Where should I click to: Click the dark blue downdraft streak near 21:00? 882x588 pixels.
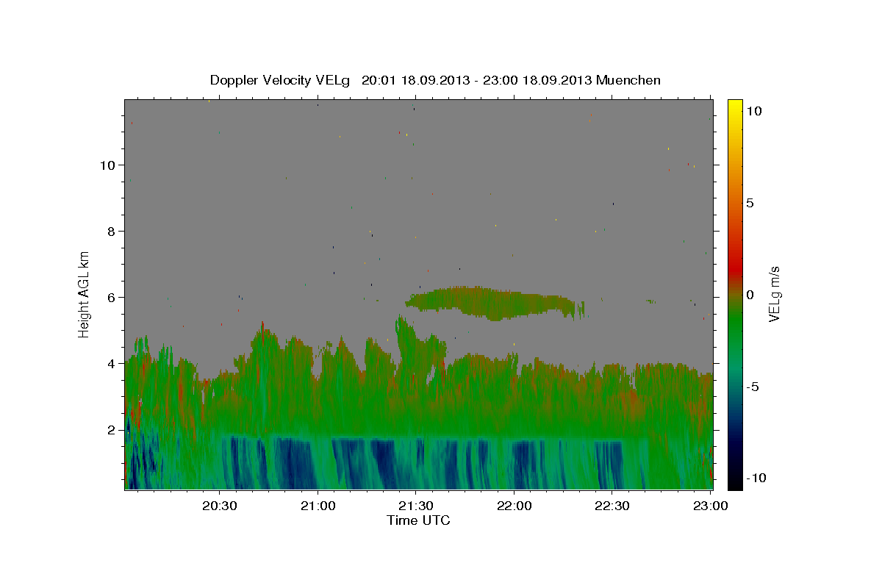pos(294,463)
